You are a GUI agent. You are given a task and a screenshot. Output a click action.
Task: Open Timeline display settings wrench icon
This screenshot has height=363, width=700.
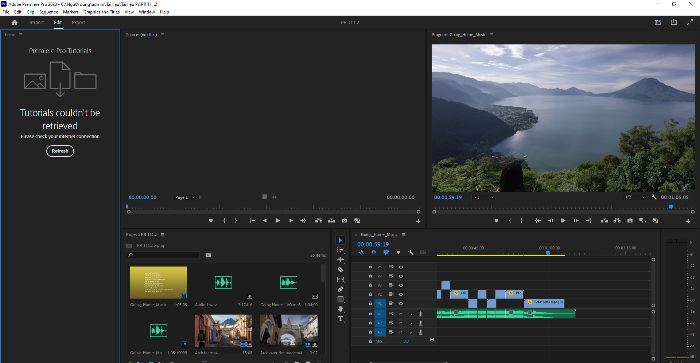click(x=411, y=253)
